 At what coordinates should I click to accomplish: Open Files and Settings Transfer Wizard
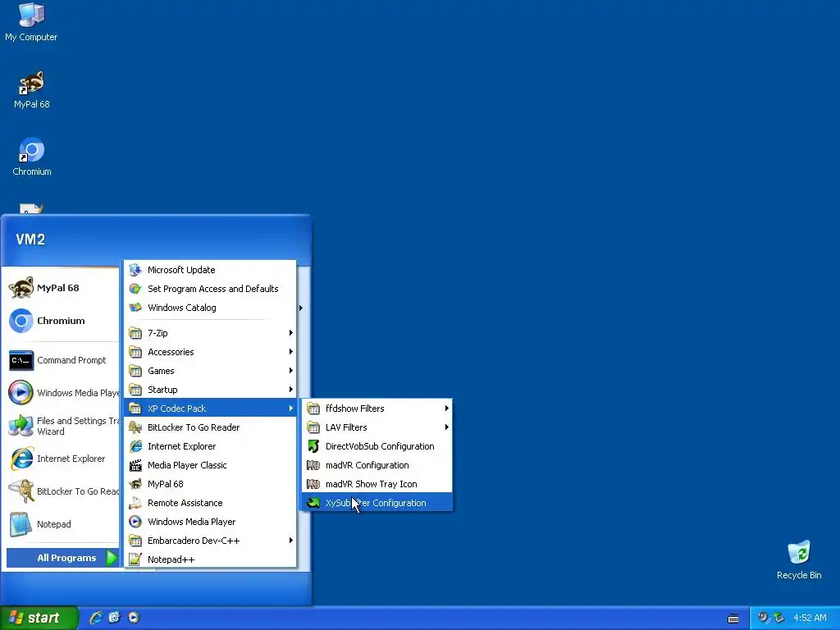(x=63, y=426)
